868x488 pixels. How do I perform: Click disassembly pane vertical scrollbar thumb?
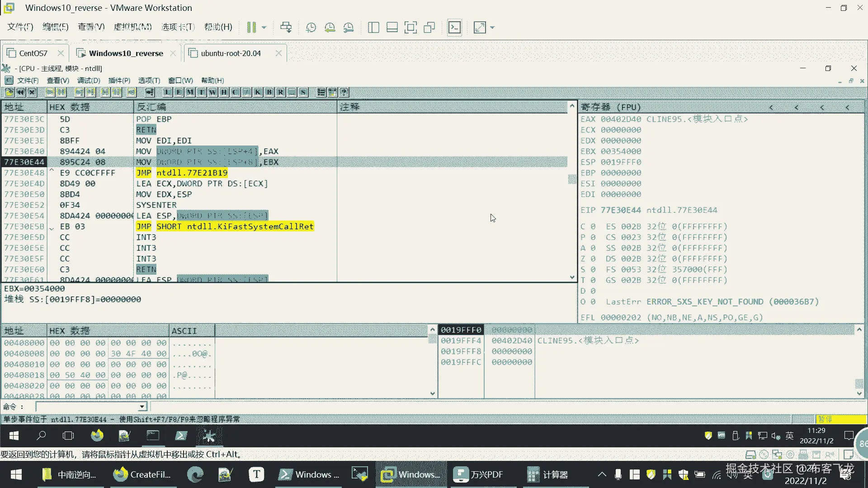572,179
